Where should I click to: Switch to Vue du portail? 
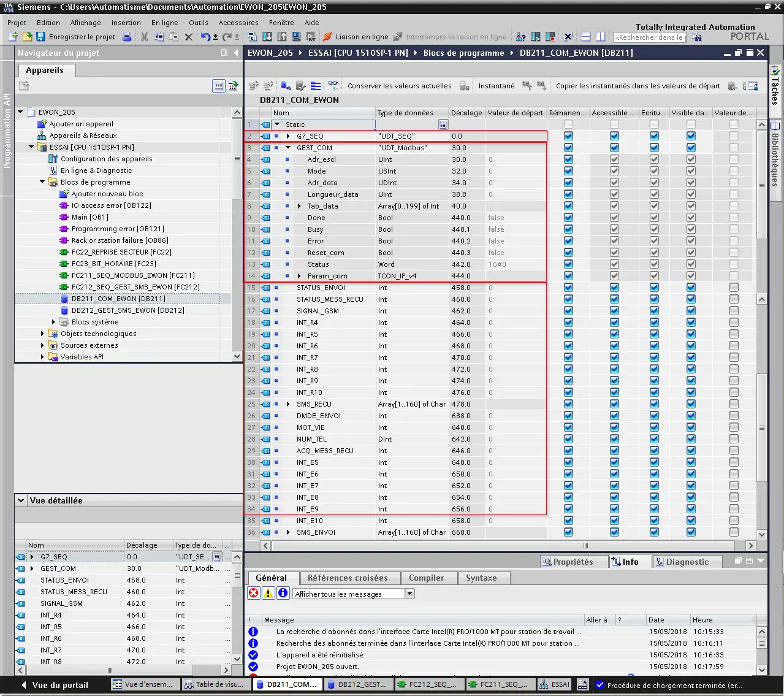55,685
